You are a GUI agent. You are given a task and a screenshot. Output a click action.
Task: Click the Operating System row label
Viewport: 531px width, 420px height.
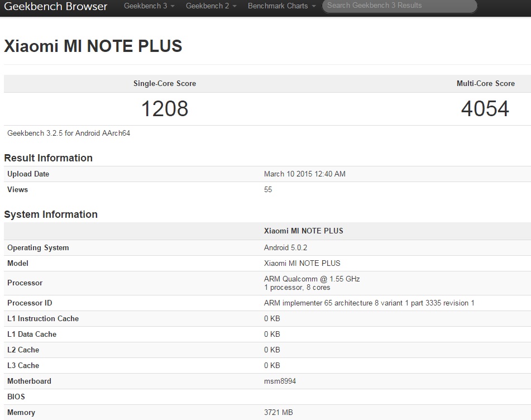click(38, 247)
